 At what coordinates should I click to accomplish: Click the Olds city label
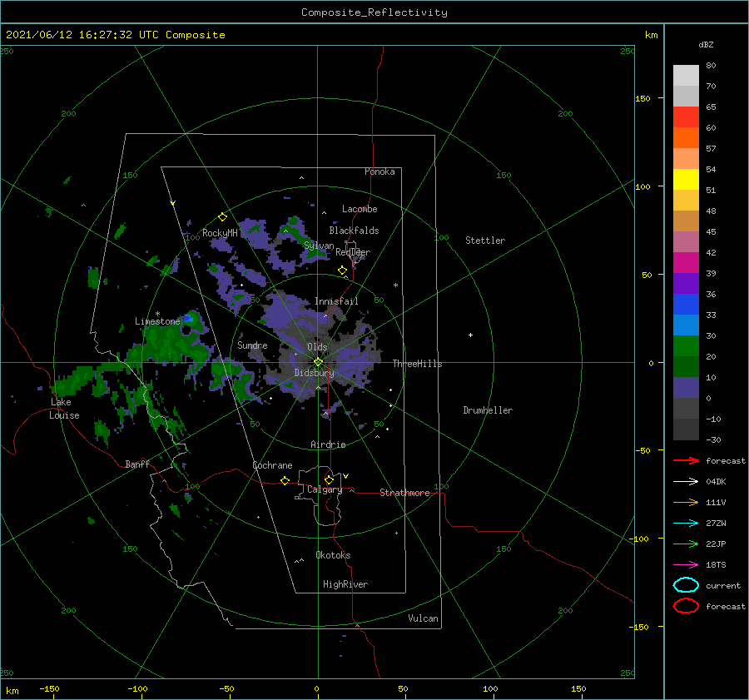point(317,347)
